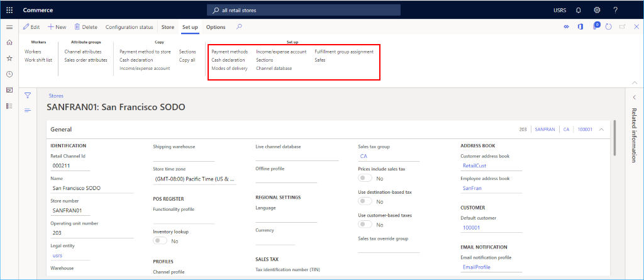Open Recent clock icon in sidebar
Viewport: 644px width, 280px height.
pyautogui.click(x=9, y=74)
